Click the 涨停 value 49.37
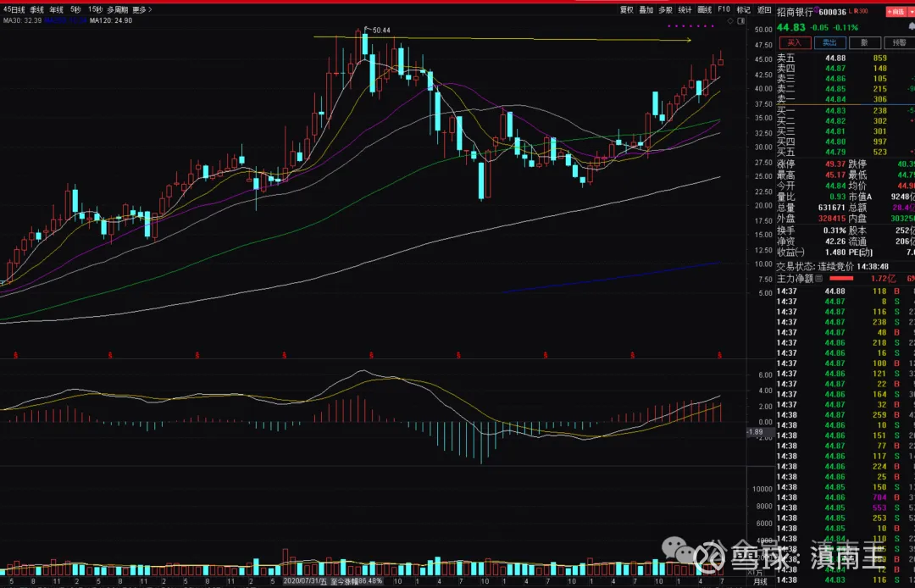 point(835,164)
